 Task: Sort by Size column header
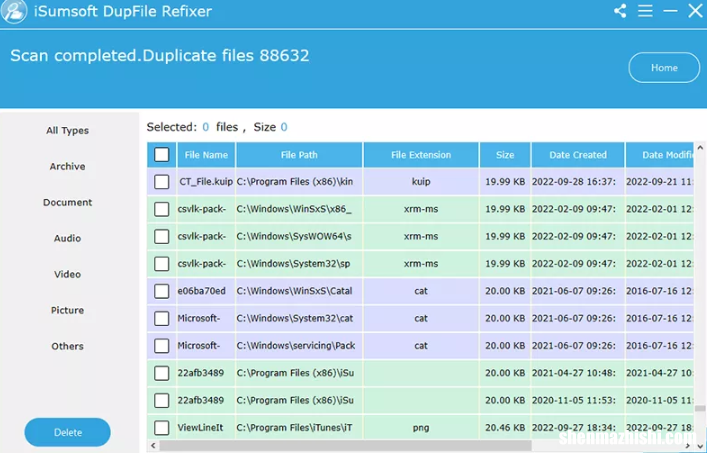point(505,155)
